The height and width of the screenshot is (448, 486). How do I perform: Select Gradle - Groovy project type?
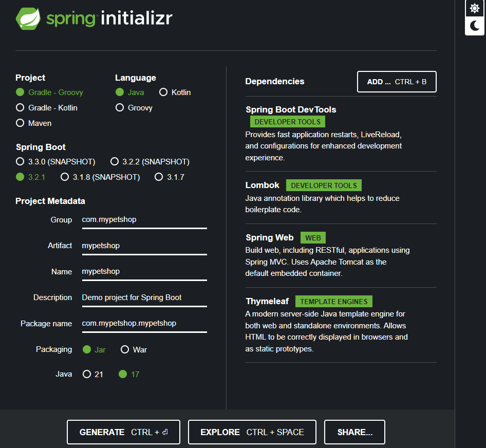pyautogui.click(x=50, y=92)
